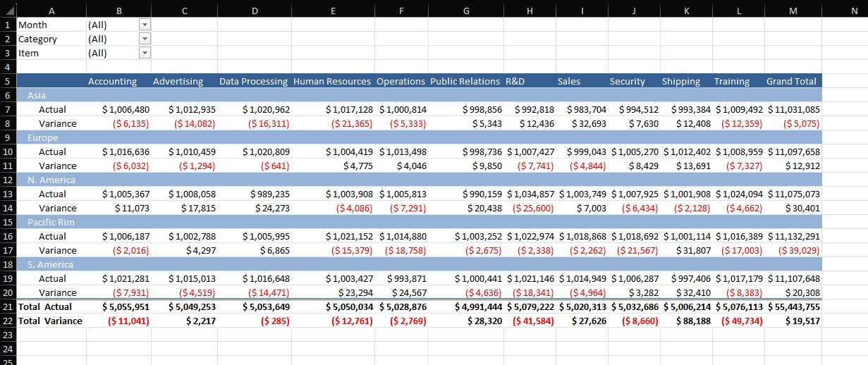Click the S. America region label

(50, 264)
